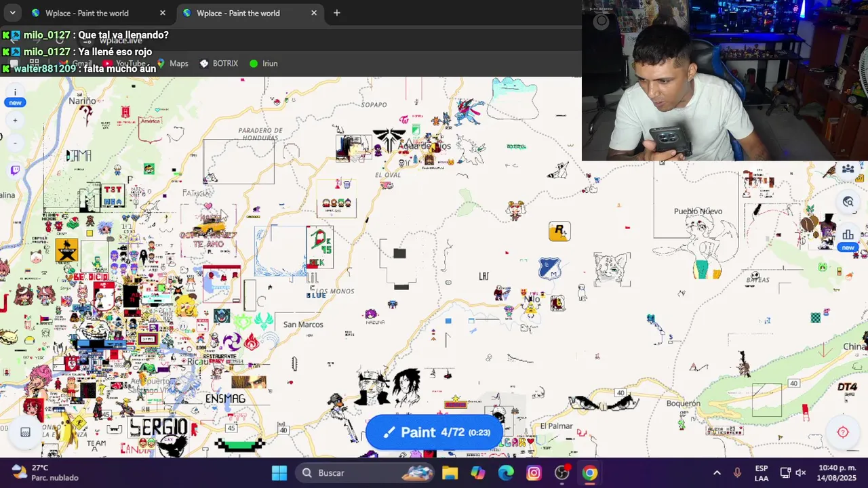Click the ENSMAG pixel text
The width and height of the screenshot is (868, 488).
coord(225,399)
